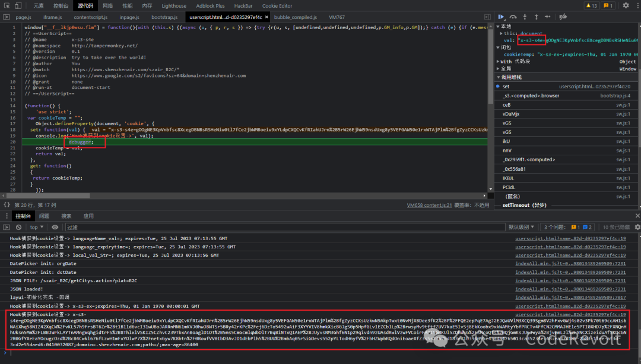Click the source vertical scrollbar
641x364 pixels.
point(491,65)
